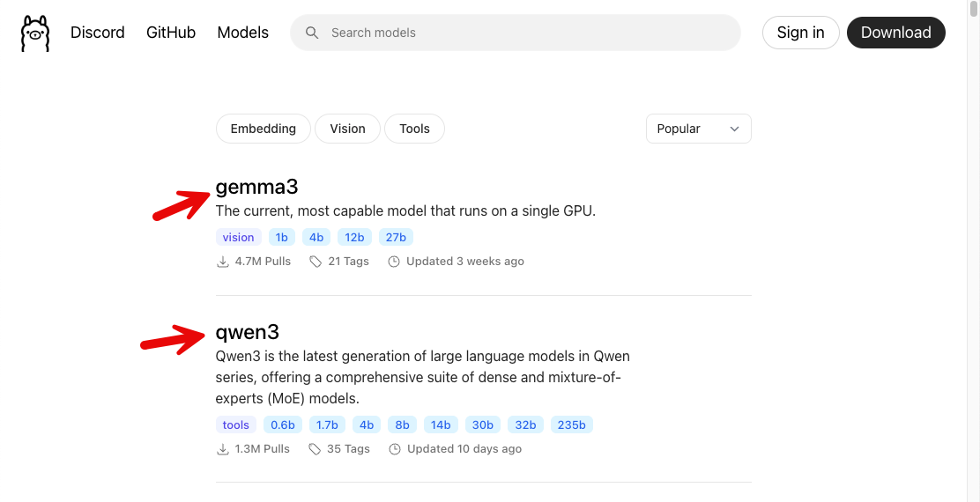Toggle the Embedding filter

pos(263,129)
